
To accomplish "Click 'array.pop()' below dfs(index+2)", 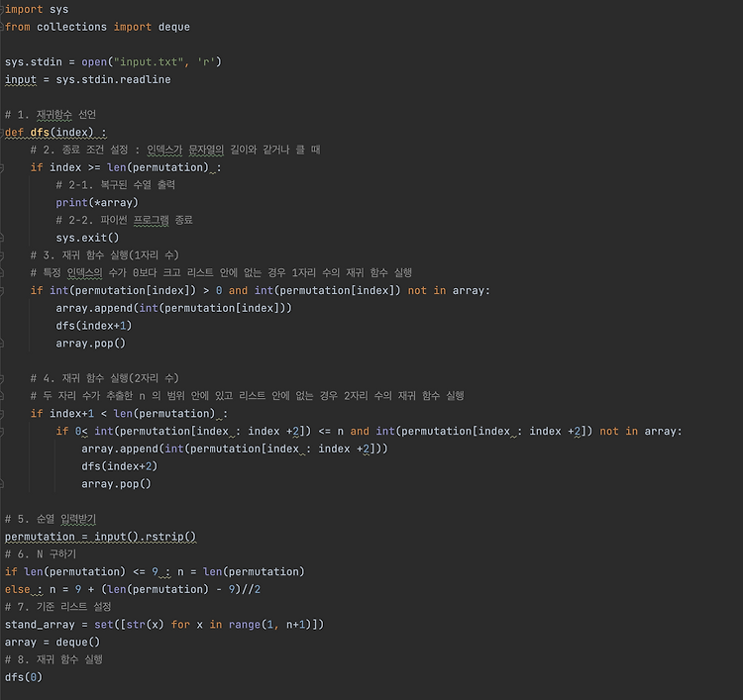I will [116, 484].
